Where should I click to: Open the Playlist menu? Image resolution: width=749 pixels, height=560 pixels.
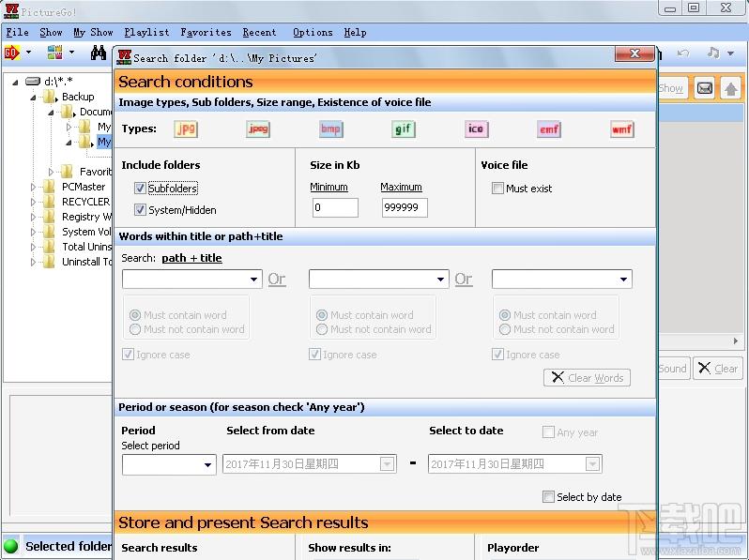pyautogui.click(x=146, y=33)
